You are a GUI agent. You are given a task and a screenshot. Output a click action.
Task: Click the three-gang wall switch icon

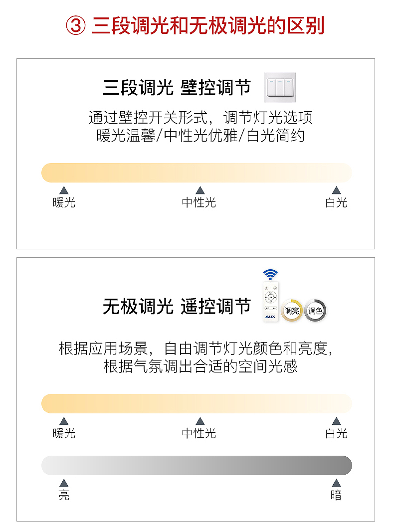click(x=280, y=88)
